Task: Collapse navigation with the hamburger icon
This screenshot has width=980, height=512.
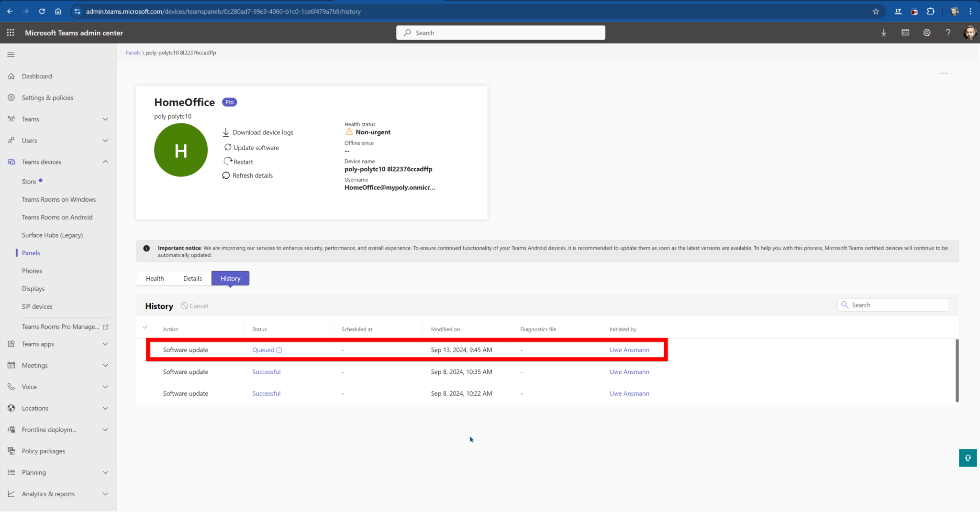Action: point(11,54)
